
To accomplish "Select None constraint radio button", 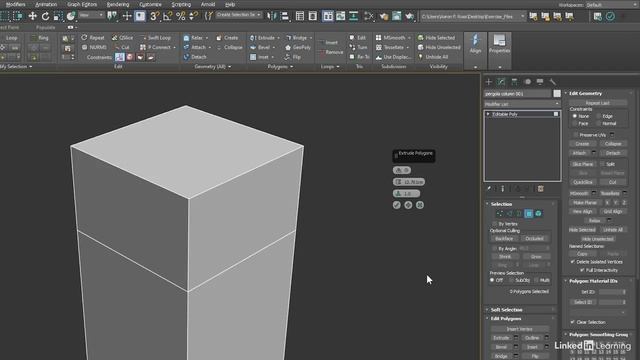I will tap(575, 116).
